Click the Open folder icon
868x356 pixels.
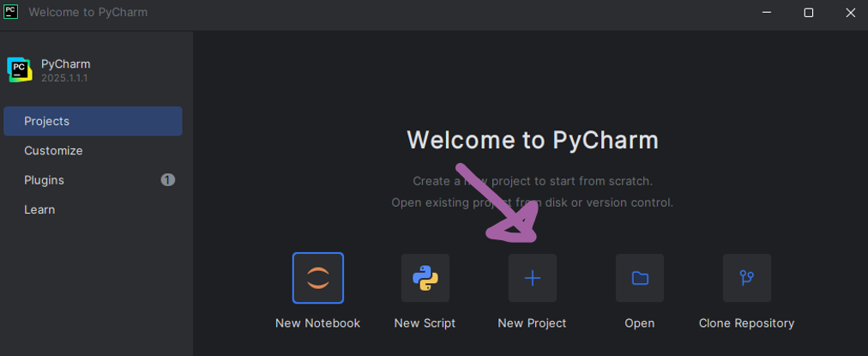[x=640, y=278]
